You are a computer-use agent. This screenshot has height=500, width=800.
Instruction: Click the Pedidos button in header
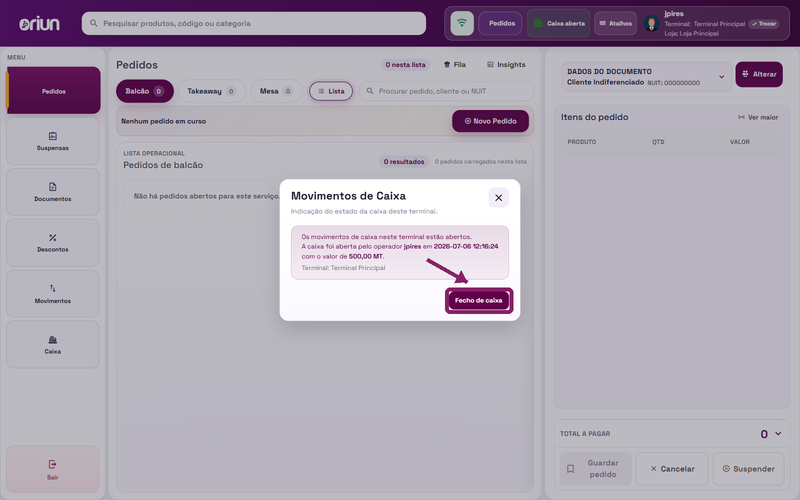501,23
